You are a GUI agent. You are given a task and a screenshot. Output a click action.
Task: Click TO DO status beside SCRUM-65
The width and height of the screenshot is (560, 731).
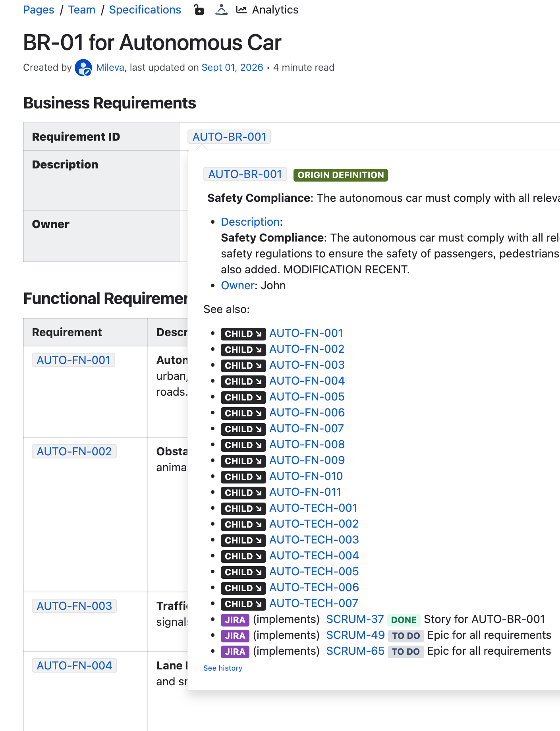coord(406,652)
